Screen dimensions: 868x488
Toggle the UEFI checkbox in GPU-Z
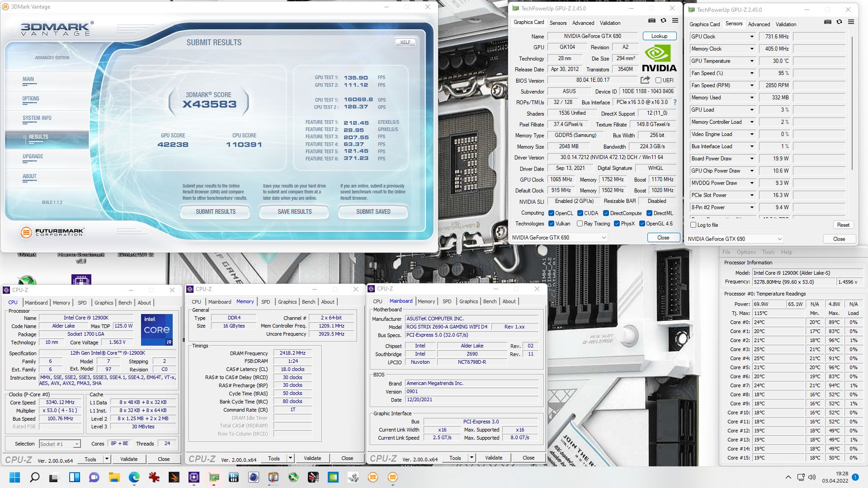[x=659, y=80]
